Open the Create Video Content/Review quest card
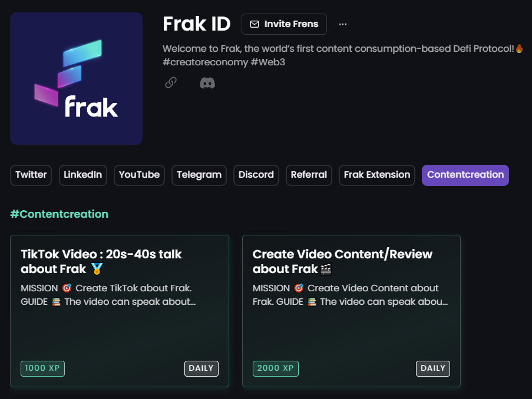The image size is (532, 399). click(x=351, y=311)
